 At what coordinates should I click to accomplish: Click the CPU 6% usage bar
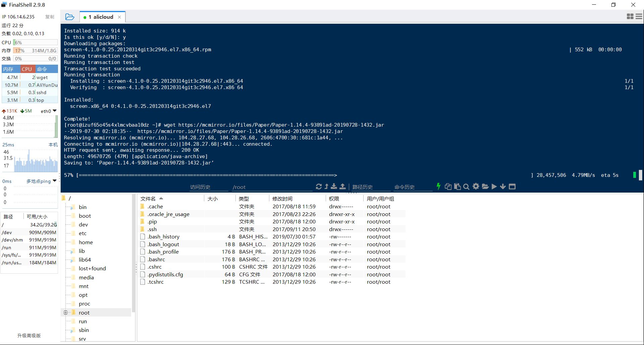coord(35,43)
